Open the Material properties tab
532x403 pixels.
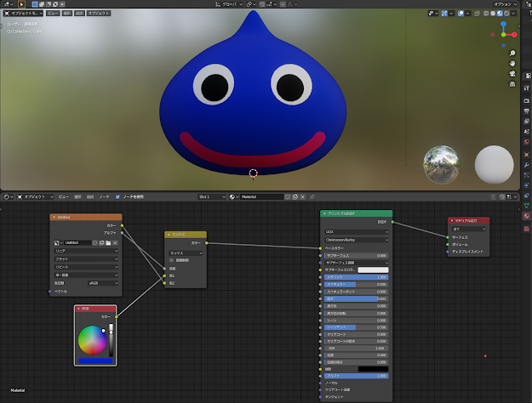[x=527, y=216]
